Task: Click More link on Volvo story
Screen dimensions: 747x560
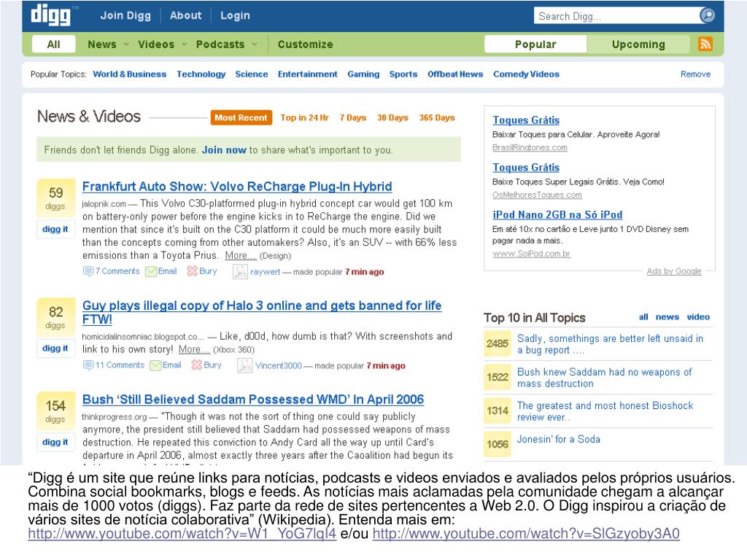Action: [x=241, y=255]
